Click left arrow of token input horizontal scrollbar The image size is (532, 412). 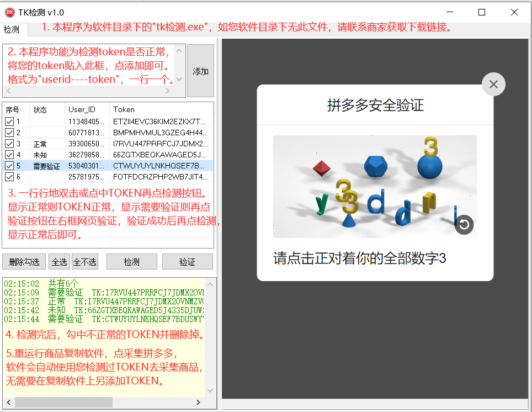coord(9,91)
